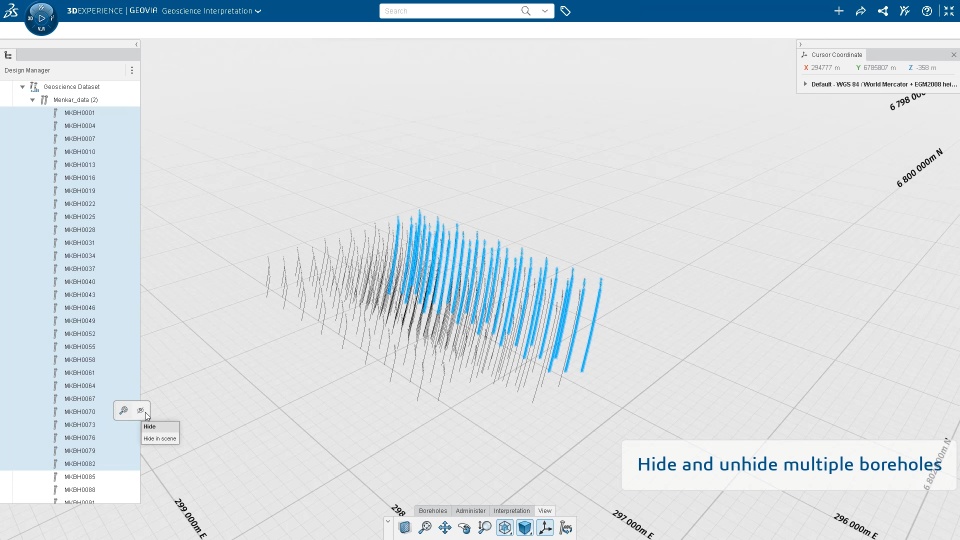Open the tools icon in top bar
The width and height of the screenshot is (960, 540).
click(904, 11)
